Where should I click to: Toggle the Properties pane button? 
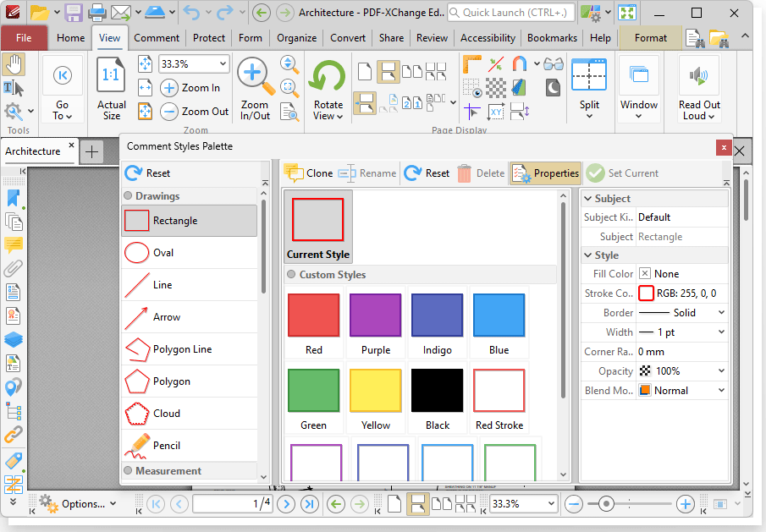(546, 173)
